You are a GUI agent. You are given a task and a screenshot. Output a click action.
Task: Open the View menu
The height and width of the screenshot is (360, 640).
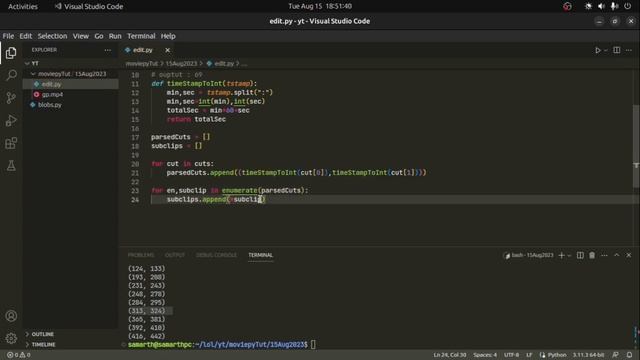[x=81, y=36]
